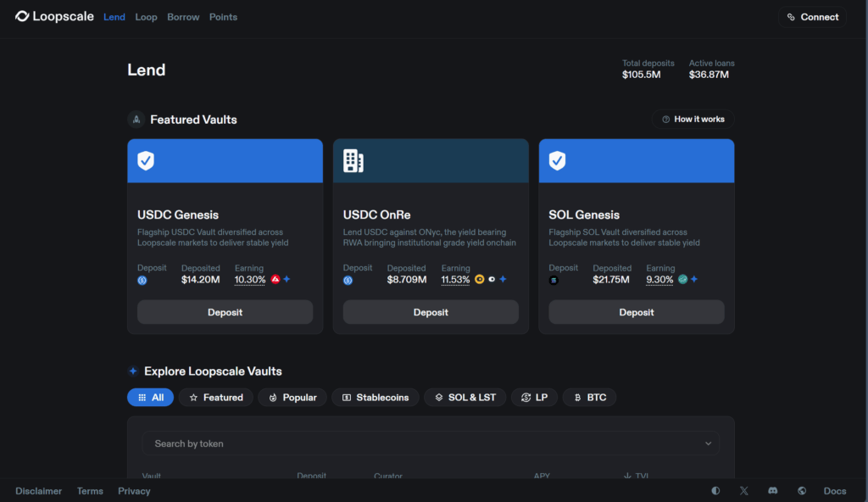Viewport: 868px width, 502px height.
Task: Open the search dropdown chevron
Action: coord(708,443)
